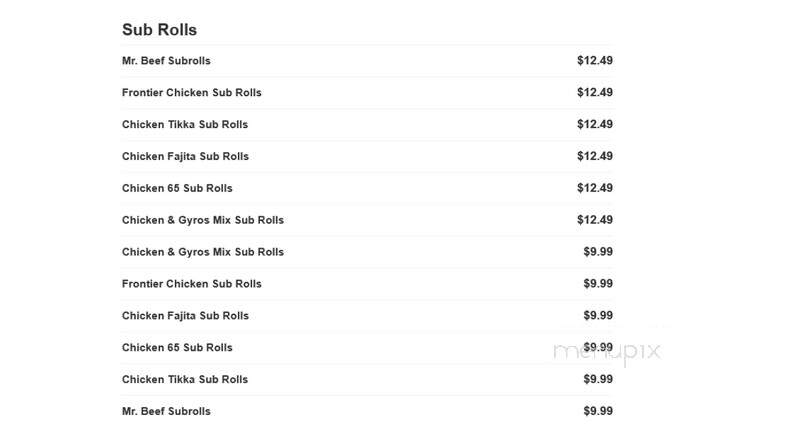This screenshot has height=434, width=786.
Task: Click the $12.49 price beside Mr. Beef Subrolls
Action: tap(595, 61)
